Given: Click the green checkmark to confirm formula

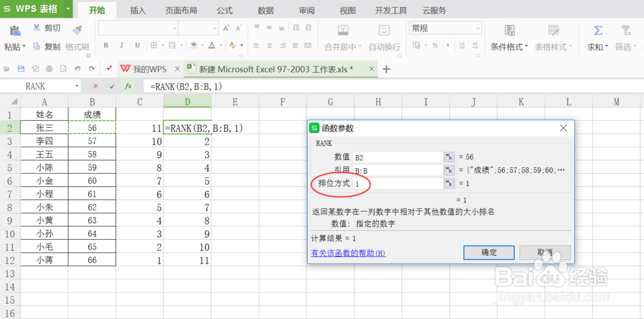Looking at the screenshot, I should 111,86.
